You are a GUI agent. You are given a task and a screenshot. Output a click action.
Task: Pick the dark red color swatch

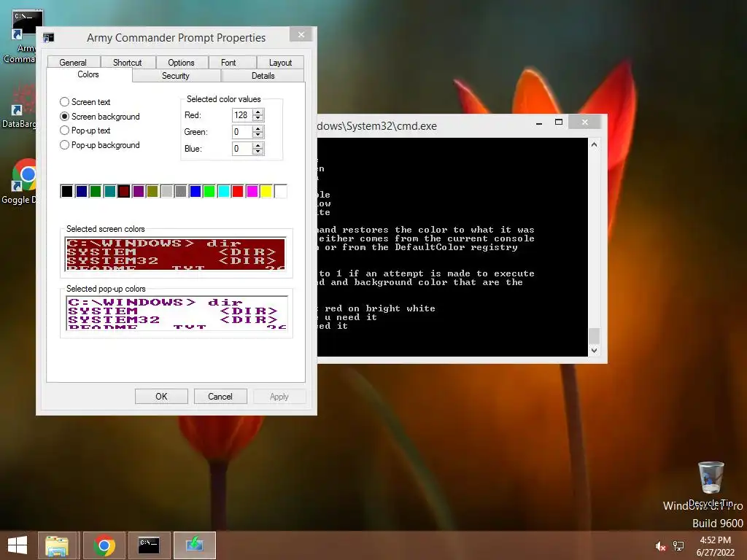(124, 192)
